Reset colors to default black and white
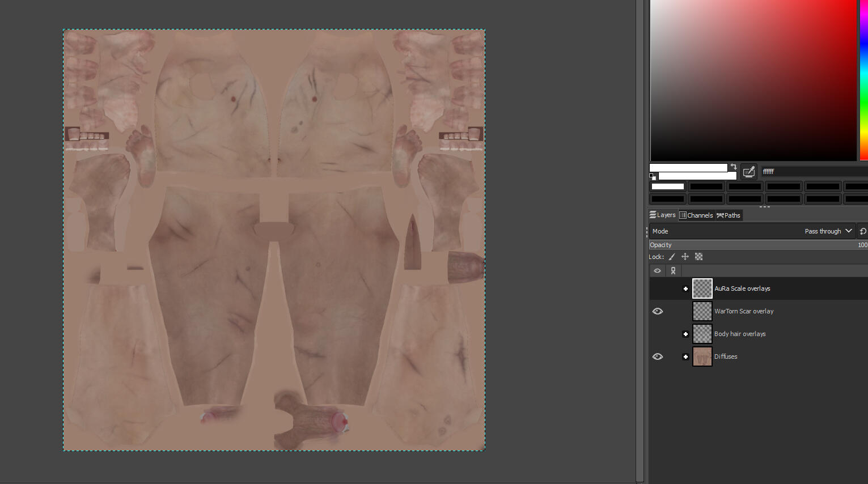The width and height of the screenshot is (868, 484). tap(653, 177)
